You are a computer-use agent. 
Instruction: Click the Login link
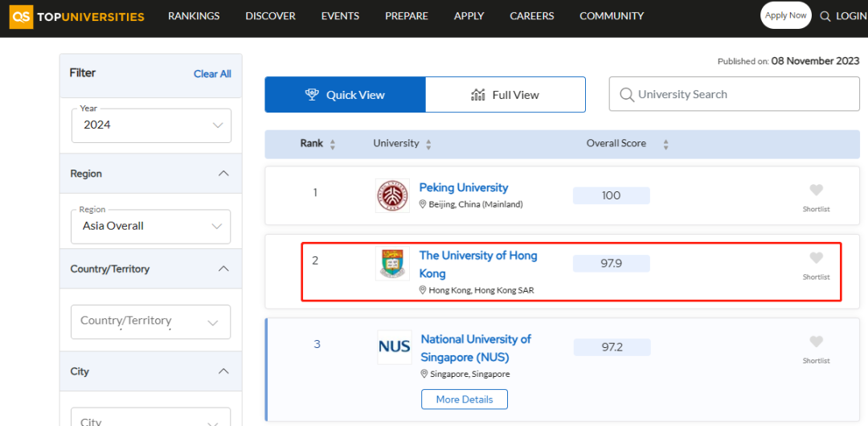[x=851, y=16]
